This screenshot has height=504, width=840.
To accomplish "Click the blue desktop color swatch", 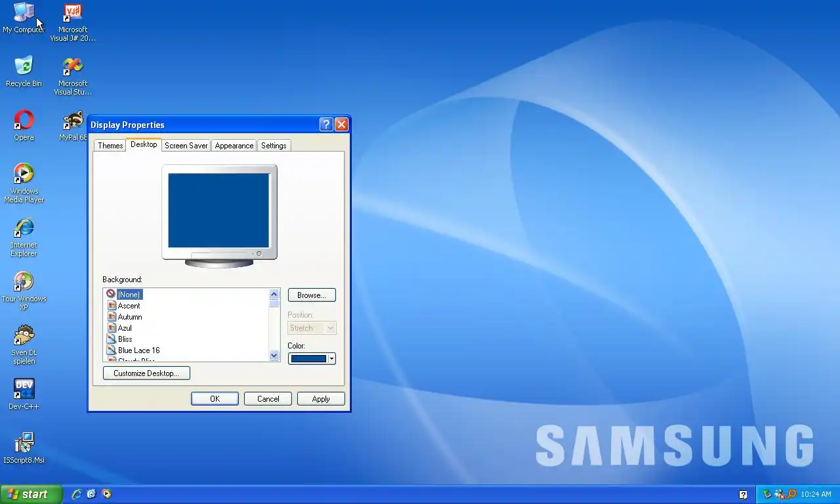I will [x=308, y=359].
